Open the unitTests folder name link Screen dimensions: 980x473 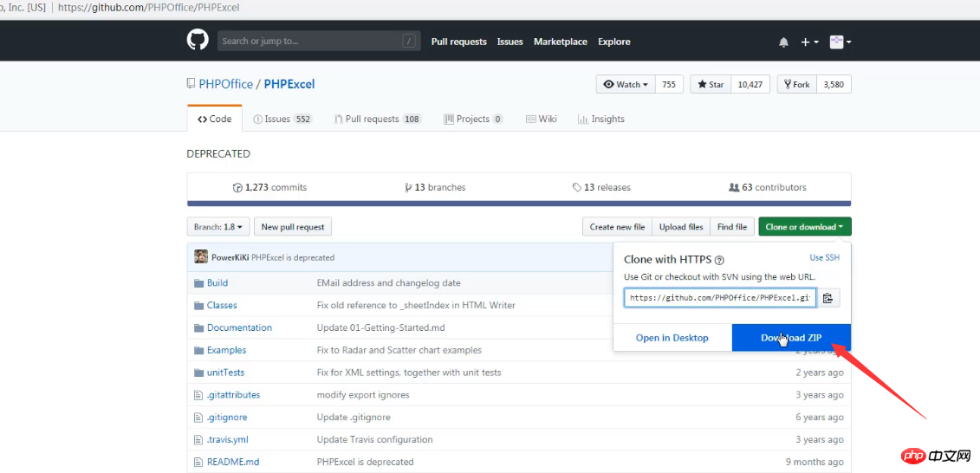pos(225,373)
